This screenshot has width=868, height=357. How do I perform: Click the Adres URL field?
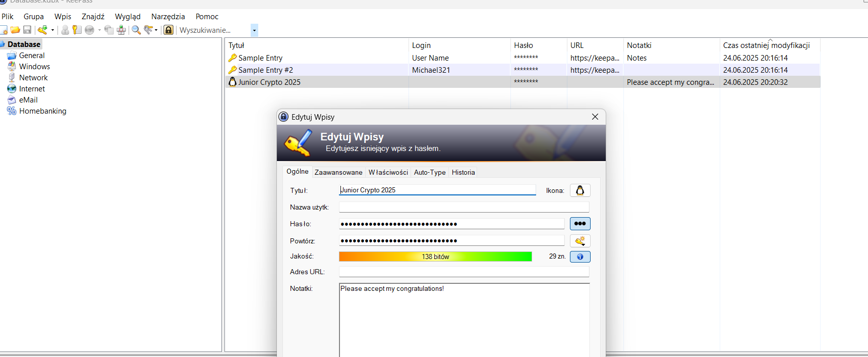(x=464, y=272)
